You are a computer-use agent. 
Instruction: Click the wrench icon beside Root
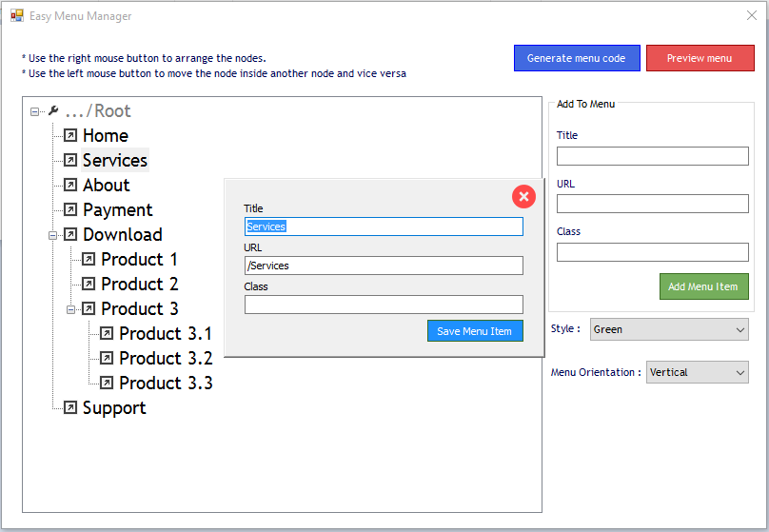53,110
